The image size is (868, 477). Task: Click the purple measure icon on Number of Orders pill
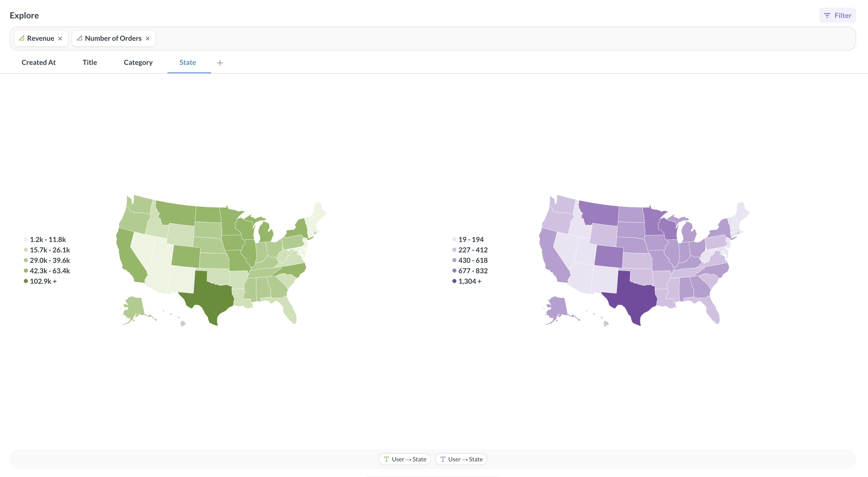tap(80, 38)
